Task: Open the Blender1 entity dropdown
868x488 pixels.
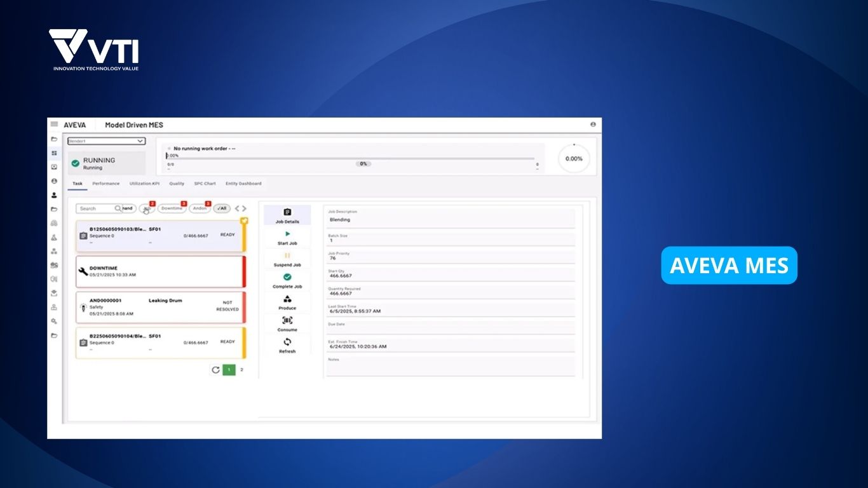Action: (x=107, y=141)
